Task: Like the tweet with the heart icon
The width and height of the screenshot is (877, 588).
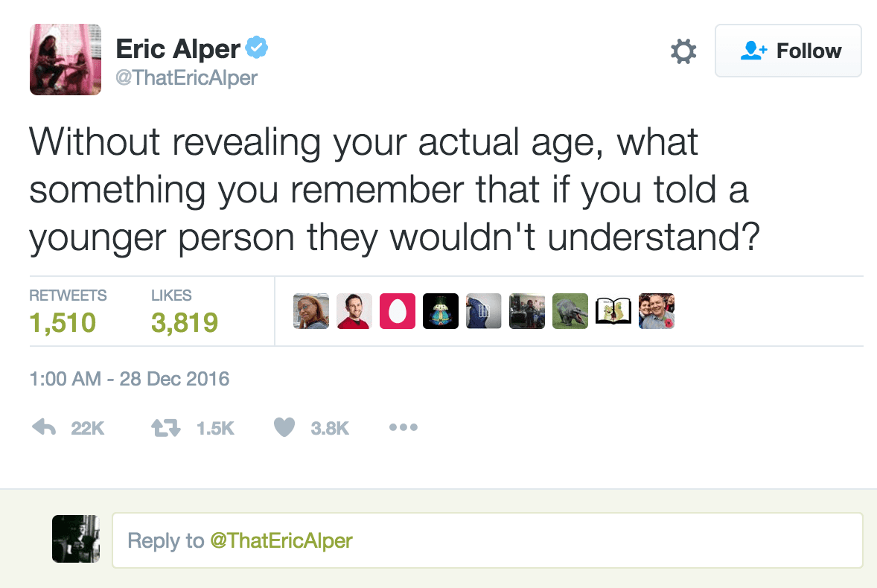Action: [x=284, y=427]
